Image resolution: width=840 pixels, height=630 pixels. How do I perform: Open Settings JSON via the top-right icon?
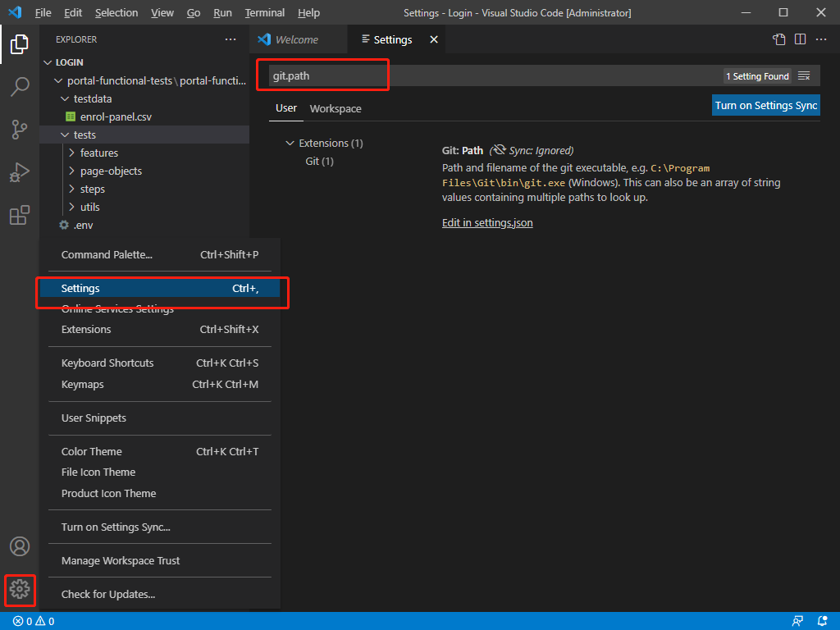point(778,39)
